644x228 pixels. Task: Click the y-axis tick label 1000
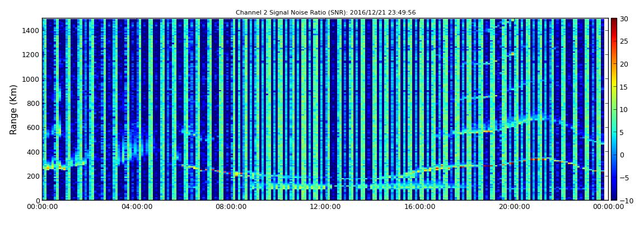click(x=31, y=79)
